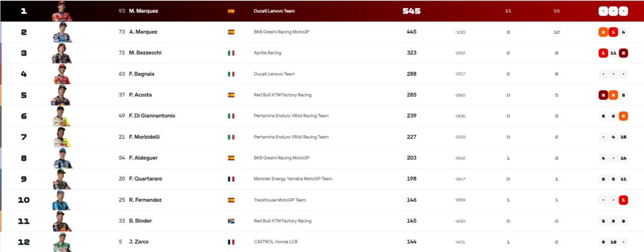Click the CASTROL Honda LCR team name

276,242
